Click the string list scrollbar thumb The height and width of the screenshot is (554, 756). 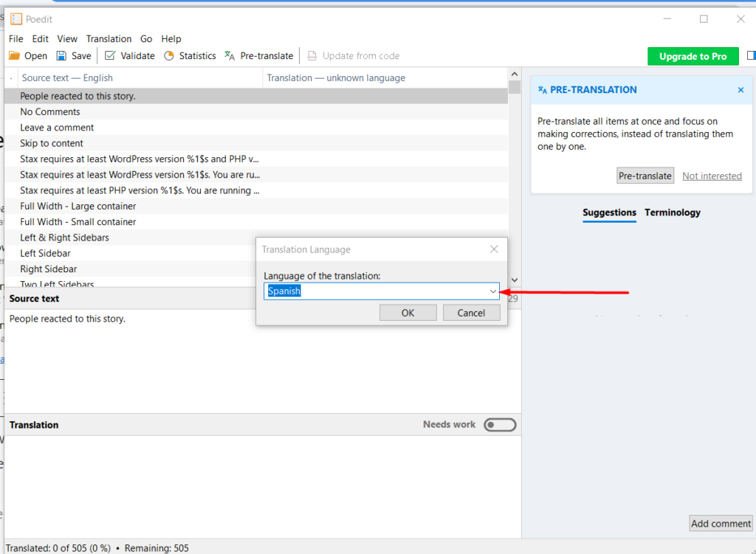pyautogui.click(x=515, y=87)
